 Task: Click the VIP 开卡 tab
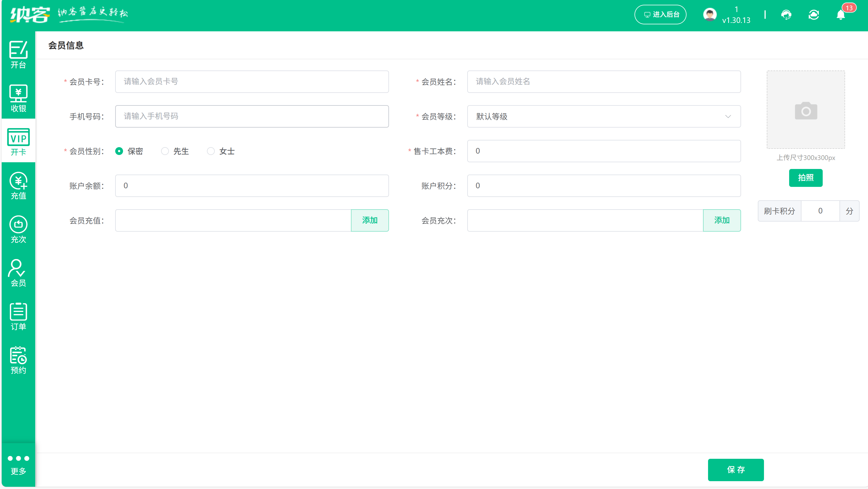tap(18, 142)
